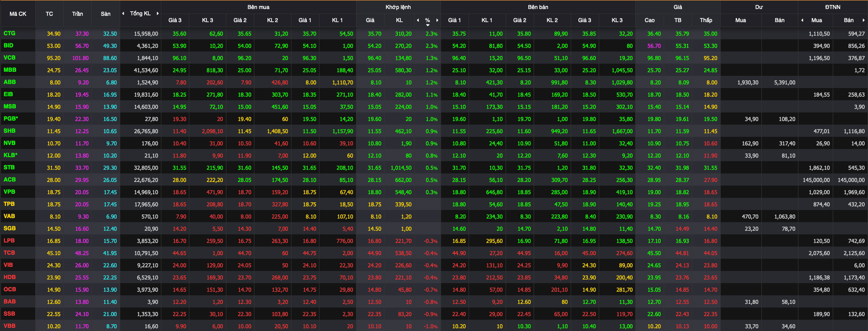Image resolution: width=868 pixels, height=331 pixels.
Task: Open the NVB stock symbol
Action: coord(9,143)
